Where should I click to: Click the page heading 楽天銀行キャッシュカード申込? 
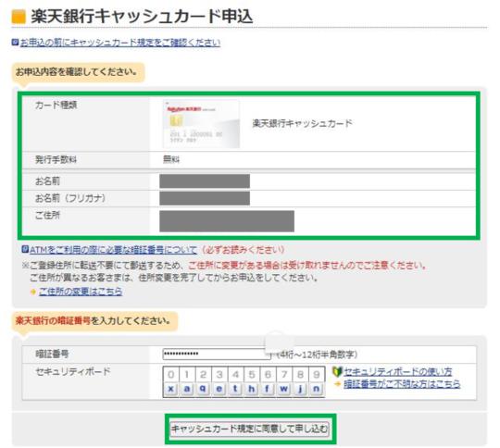click(142, 17)
